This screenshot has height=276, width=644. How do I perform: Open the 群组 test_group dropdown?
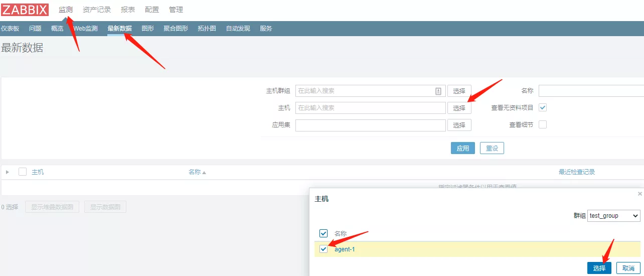[614, 216]
